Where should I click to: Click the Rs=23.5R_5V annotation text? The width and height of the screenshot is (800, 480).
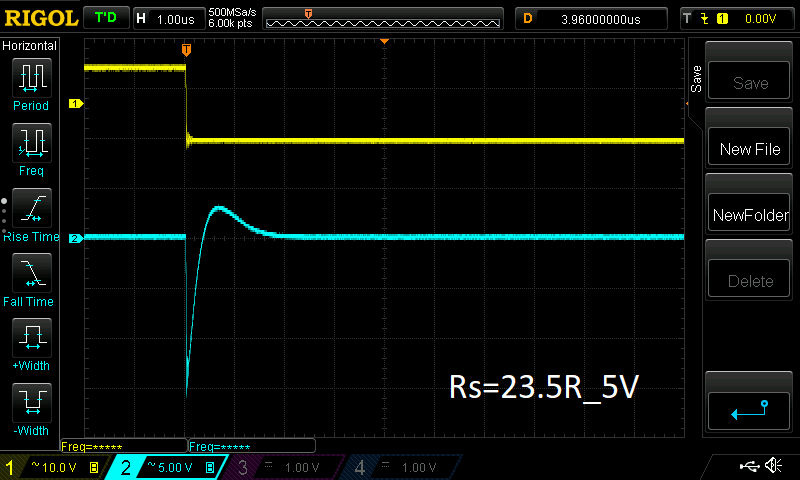[544, 387]
